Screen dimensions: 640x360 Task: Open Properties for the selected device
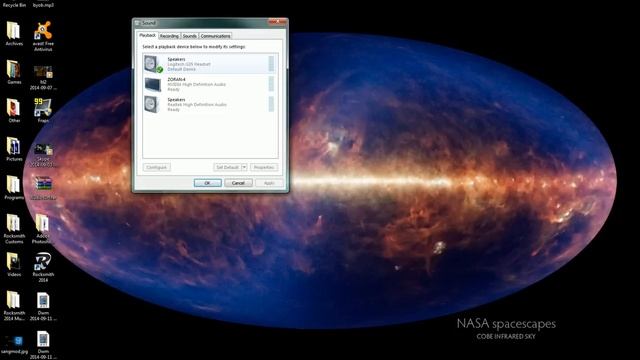click(x=264, y=167)
